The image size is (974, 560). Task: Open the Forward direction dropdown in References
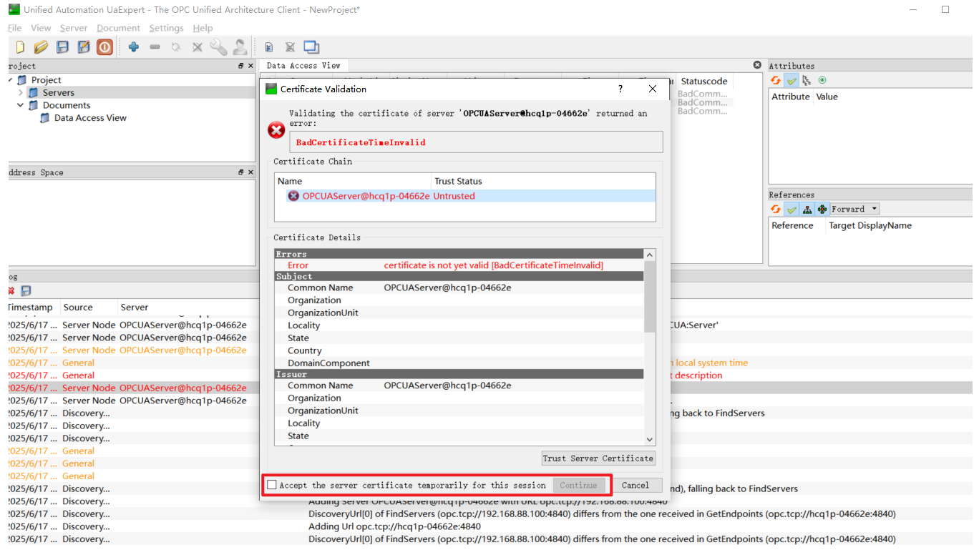point(854,209)
